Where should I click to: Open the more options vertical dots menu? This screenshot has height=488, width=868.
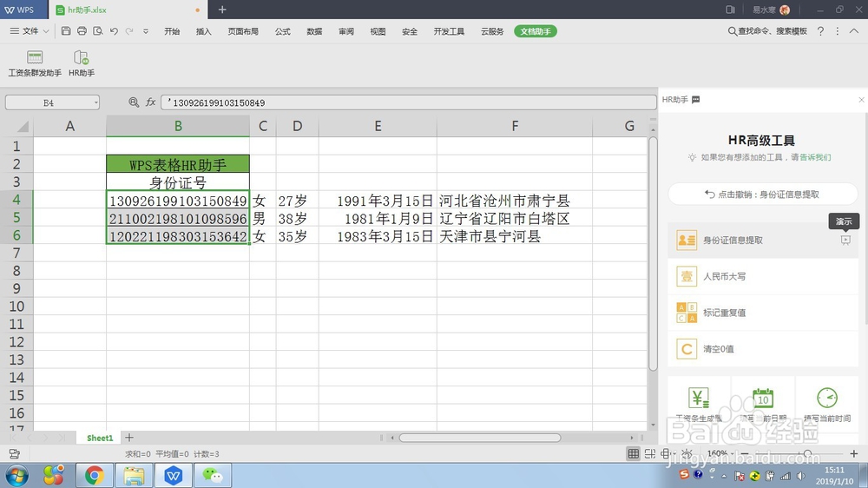coord(838,31)
